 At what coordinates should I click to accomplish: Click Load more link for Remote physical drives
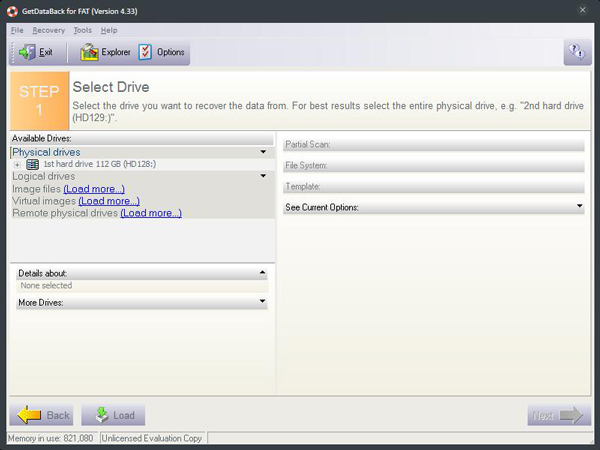(151, 213)
